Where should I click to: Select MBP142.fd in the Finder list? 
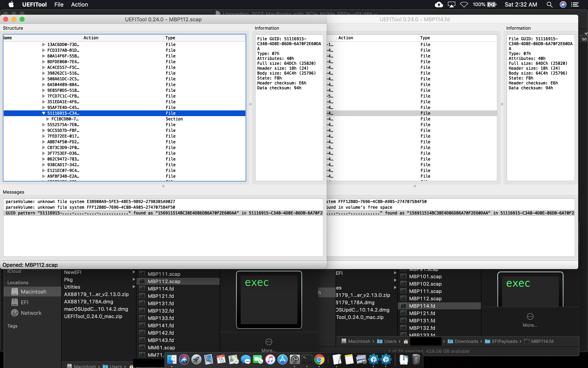(178, 333)
